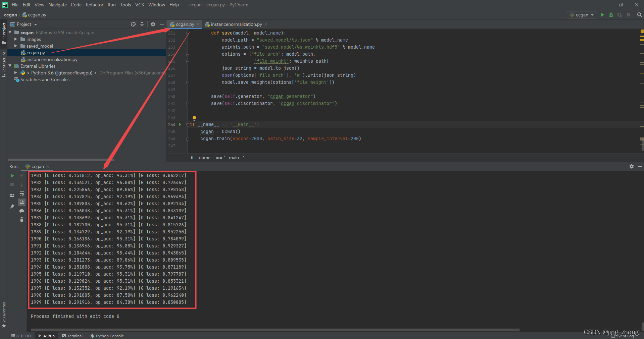Open the TODO tool window
Image resolution: width=644 pixels, height=339 pixels.
tap(21, 336)
